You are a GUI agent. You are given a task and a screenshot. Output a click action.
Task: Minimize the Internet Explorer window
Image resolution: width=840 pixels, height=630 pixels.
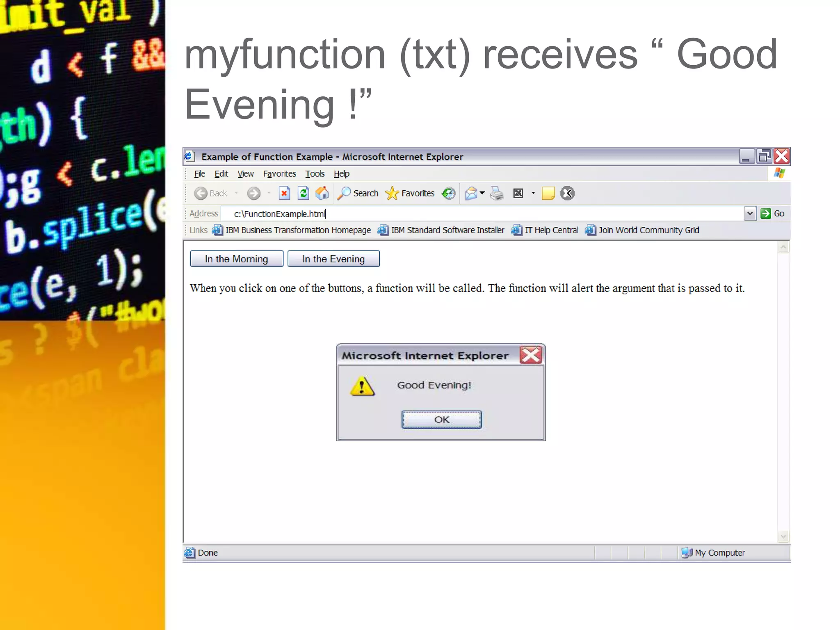point(746,156)
